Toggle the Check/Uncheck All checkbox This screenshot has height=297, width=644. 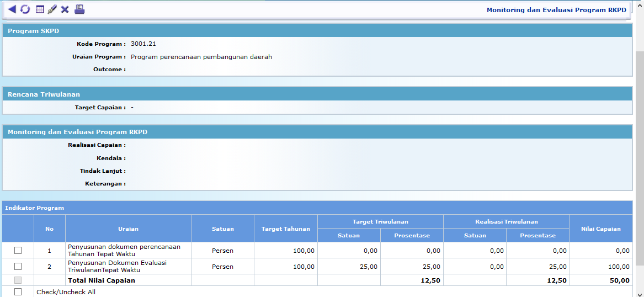pyautogui.click(x=18, y=291)
